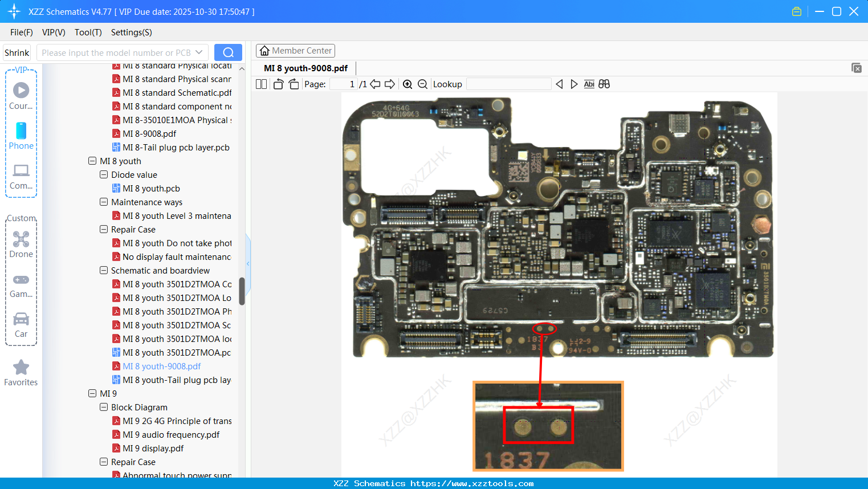Go to the next page arrow

390,84
